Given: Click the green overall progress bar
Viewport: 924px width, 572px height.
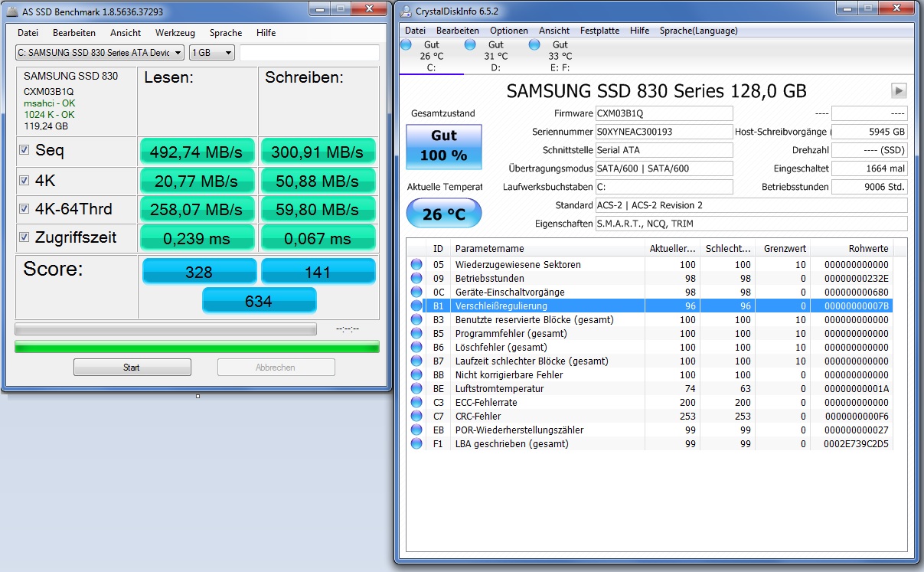Looking at the screenshot, I should pyautogui.click(x=197, y=346).
